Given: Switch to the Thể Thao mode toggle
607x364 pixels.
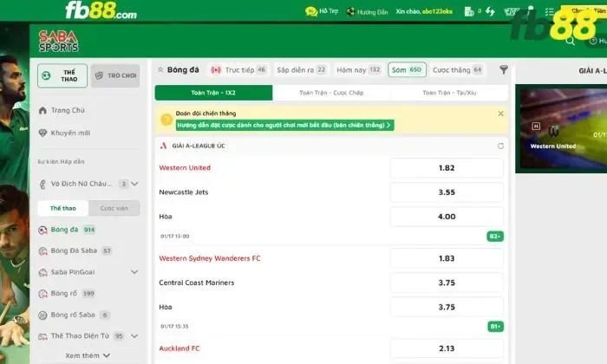Looking at the screenshot, I should [x=62, y=75].
